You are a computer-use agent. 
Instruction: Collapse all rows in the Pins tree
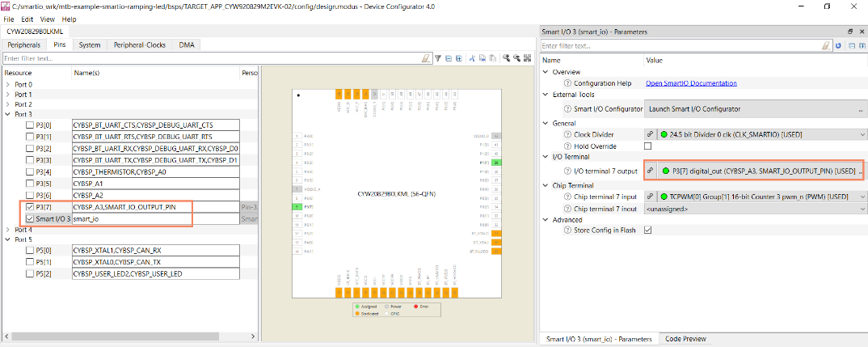[x=449, y=57]
